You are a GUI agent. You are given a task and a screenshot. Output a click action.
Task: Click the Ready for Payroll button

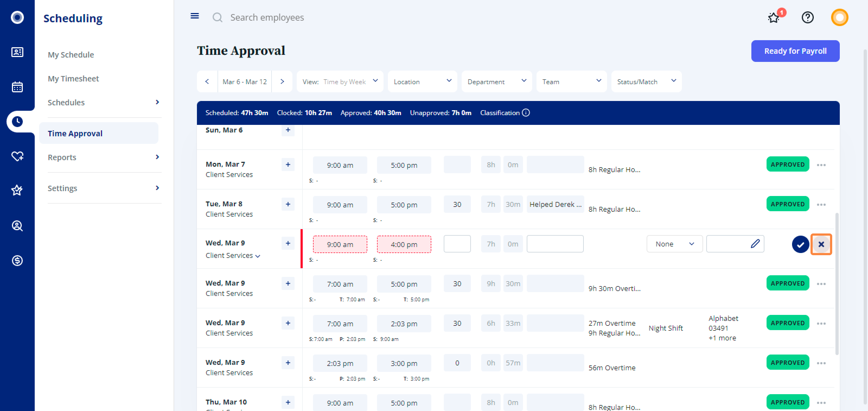click(795, 51)
